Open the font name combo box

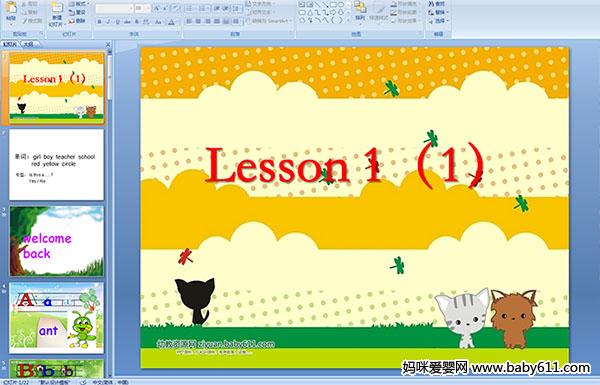pos(114,8)
